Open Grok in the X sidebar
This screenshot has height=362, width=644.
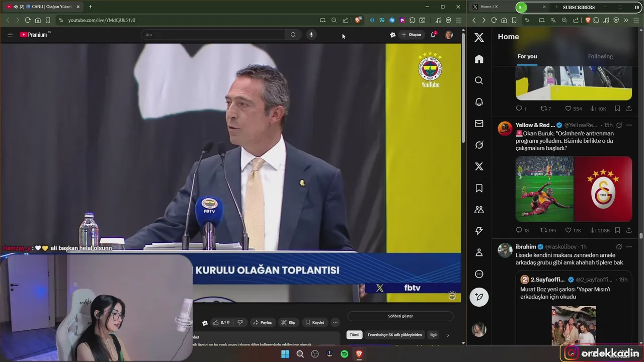click(x=479, y=145)
